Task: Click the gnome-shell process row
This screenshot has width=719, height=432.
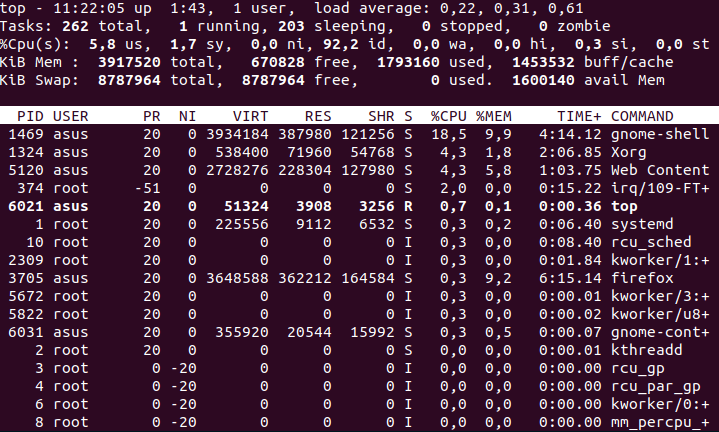Action: pyautogui.click(x=359, y=134)
